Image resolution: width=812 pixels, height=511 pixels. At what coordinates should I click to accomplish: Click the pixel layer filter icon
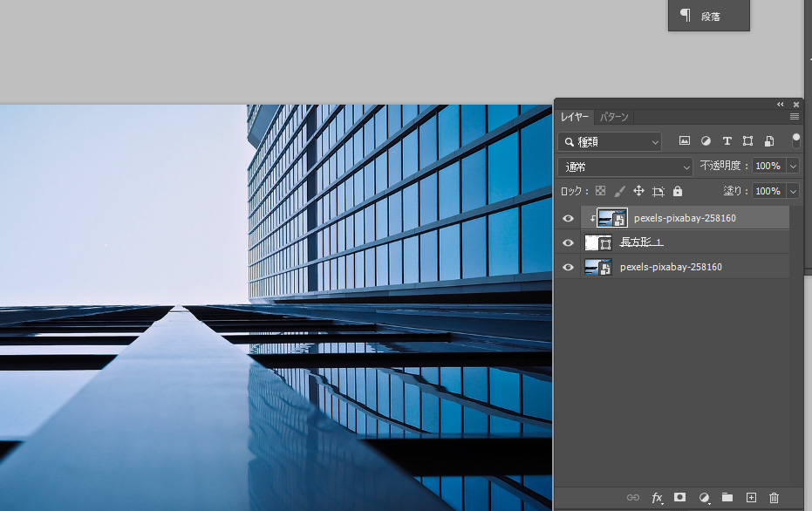point(685,141)
